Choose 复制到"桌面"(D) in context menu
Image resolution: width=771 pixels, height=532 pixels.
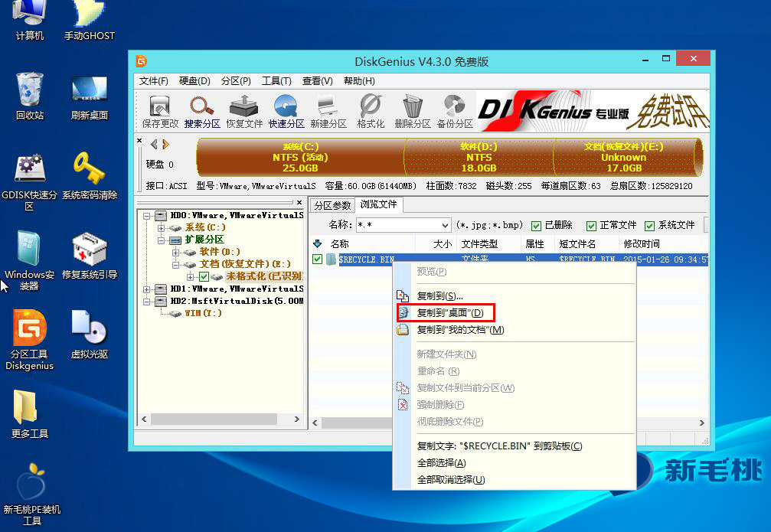[515, 313]
